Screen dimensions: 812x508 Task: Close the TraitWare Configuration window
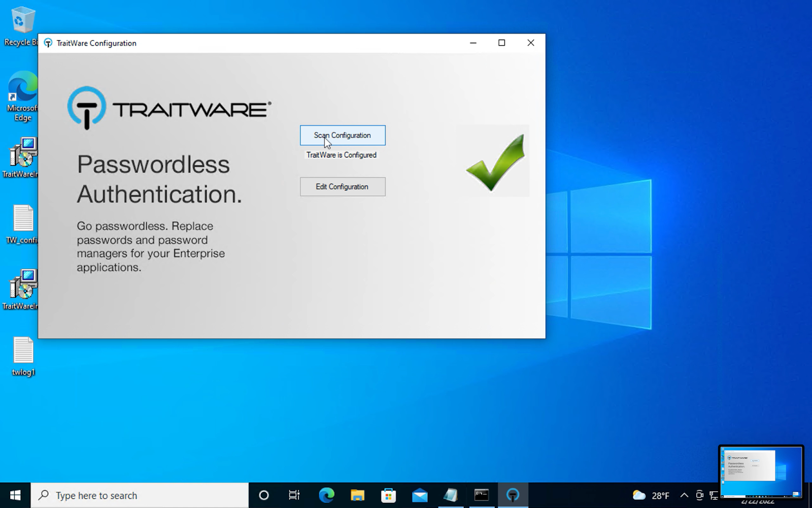coord(531,43)
